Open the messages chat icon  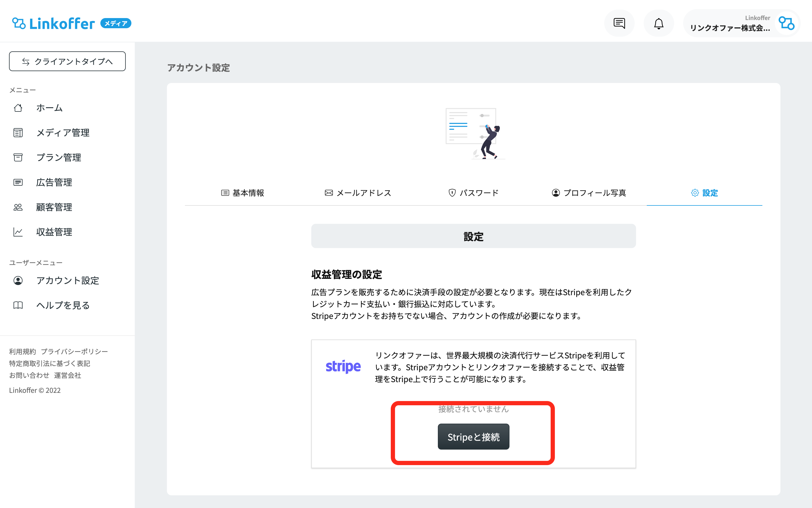pyautogui.click(x=619, y=23)
